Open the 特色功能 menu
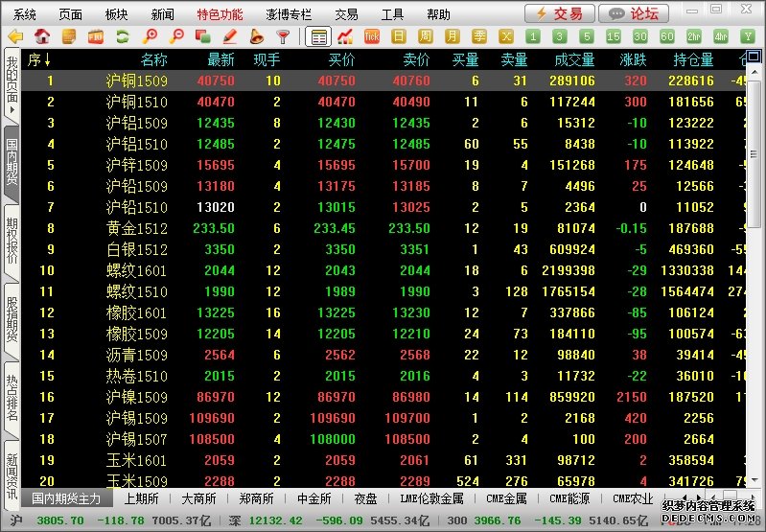 pos(220,14)
